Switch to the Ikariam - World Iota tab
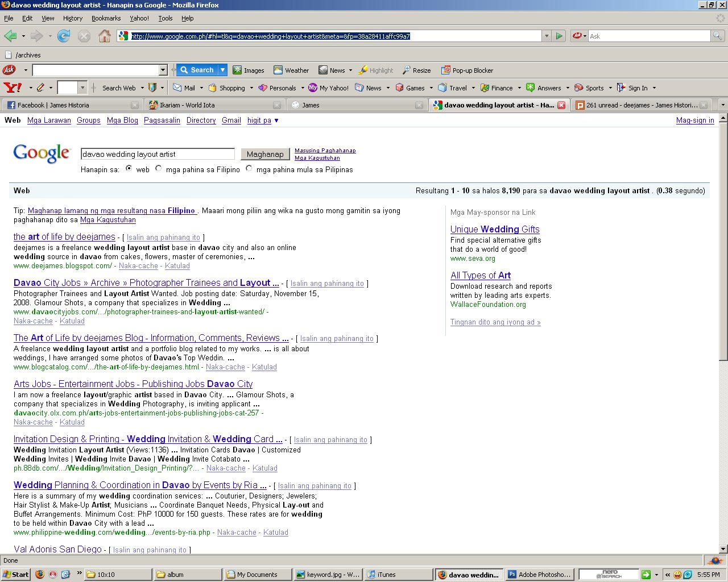 pos(214,105)
